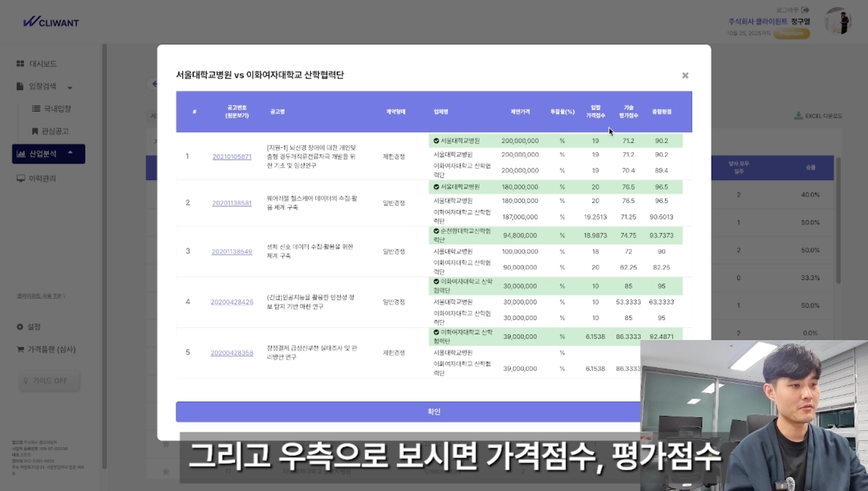
Task: Click the history management monitor icon
Action: point(20,178)
